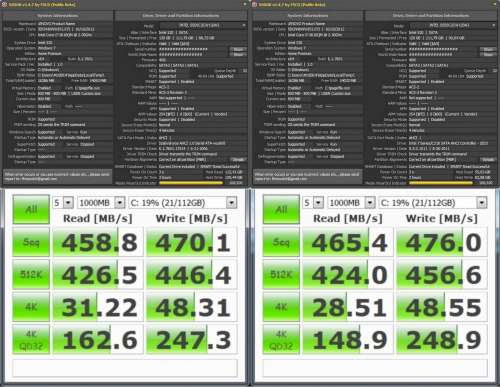Click the 4K QD32 write value 247.3
The height and width of the screenshot is (387, 500).
192,339
